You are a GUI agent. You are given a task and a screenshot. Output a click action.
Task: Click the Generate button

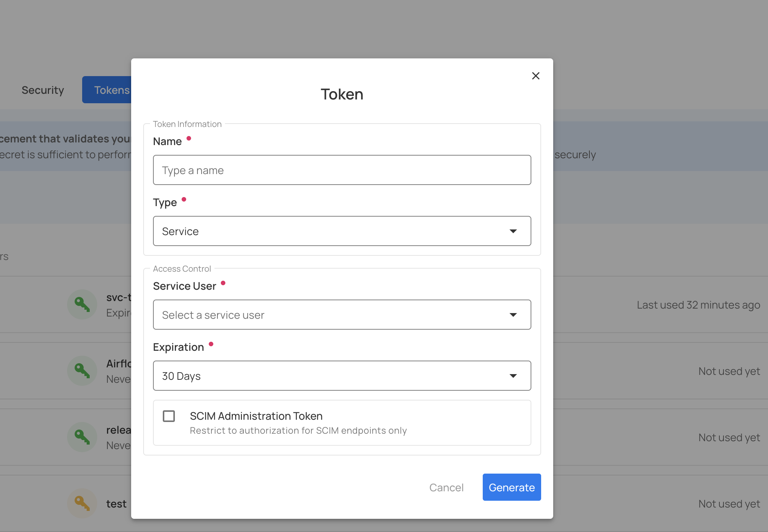511,487
